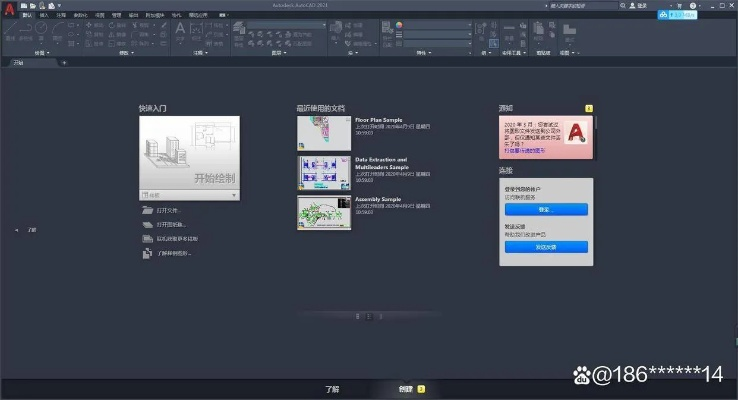Select the first recent-documents view option icon

pos(358,317)
